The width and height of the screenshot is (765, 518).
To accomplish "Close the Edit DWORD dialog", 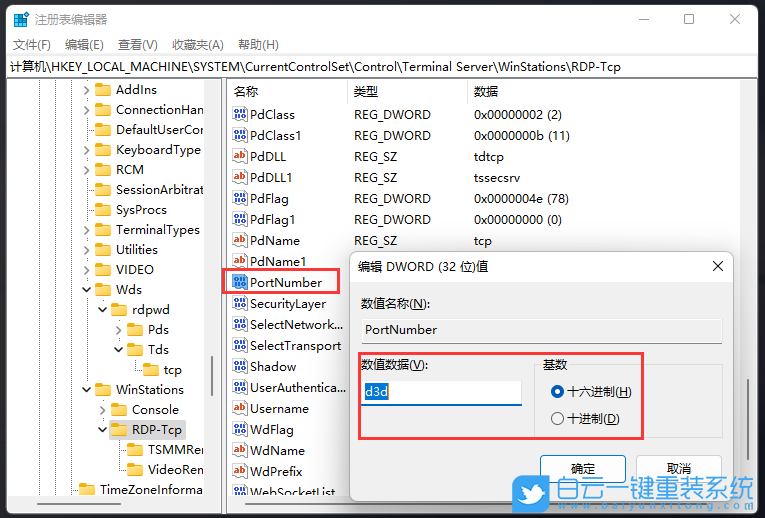I will [x=718, y=266].
